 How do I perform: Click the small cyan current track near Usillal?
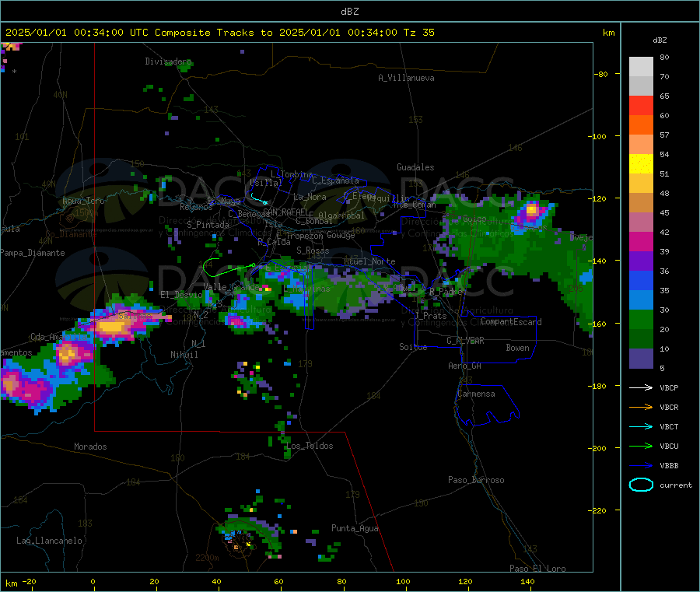(259, 198)
